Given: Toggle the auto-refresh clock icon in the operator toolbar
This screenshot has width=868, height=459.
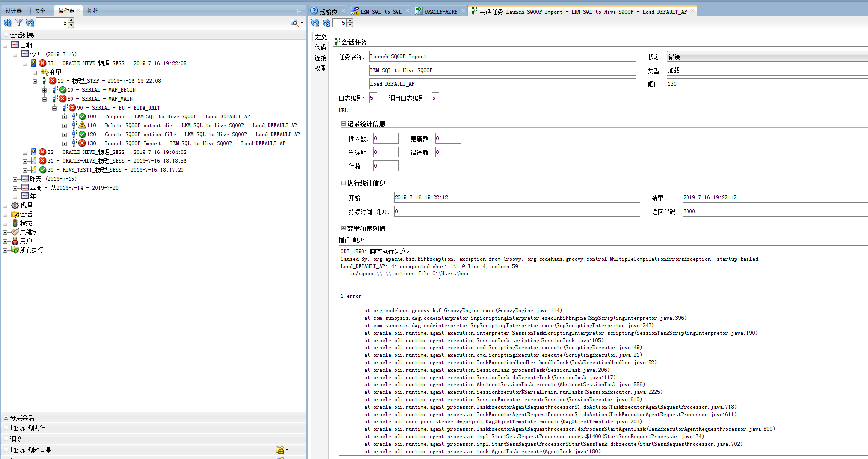Looking at the screenshot, I should [30, 23].
